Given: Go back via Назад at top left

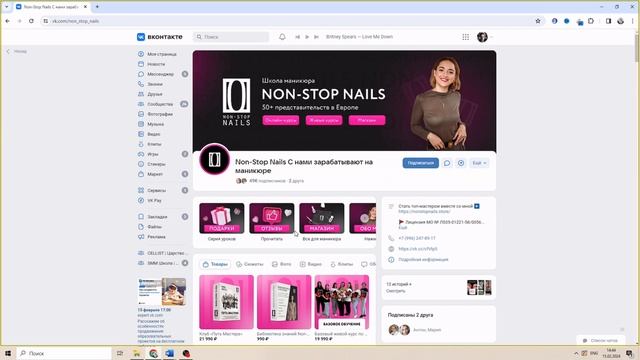Looking at the screenshot, I should point(17,51).
